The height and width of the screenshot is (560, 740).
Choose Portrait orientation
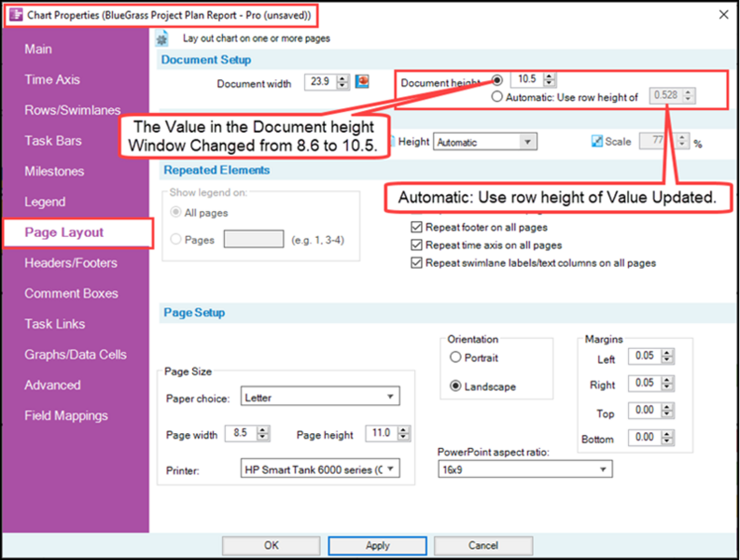click(x=455, y=357)
